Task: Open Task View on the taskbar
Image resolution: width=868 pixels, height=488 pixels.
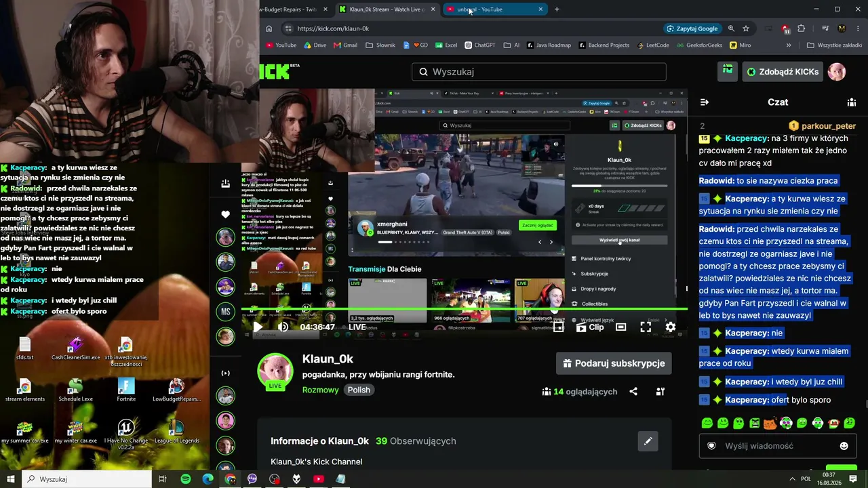Action: (163, 479)
